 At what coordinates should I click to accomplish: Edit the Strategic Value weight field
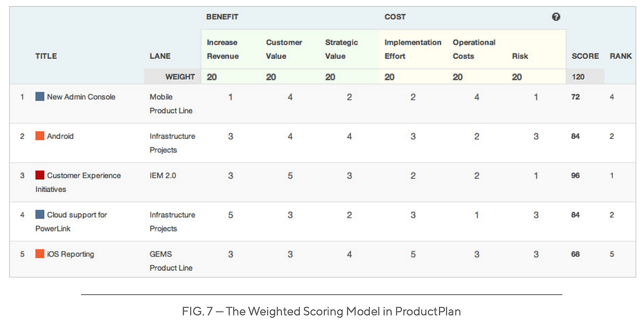pyautogui.click(x=347, y=77)
